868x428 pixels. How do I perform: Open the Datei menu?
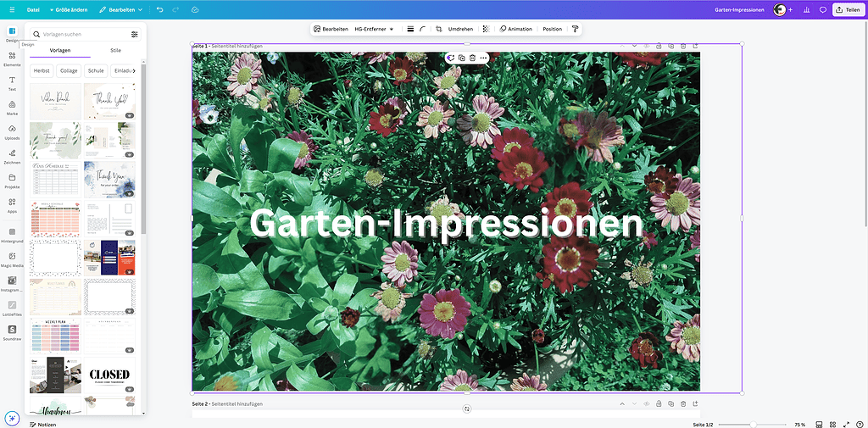pyautogui.click(x=33, y=9)
